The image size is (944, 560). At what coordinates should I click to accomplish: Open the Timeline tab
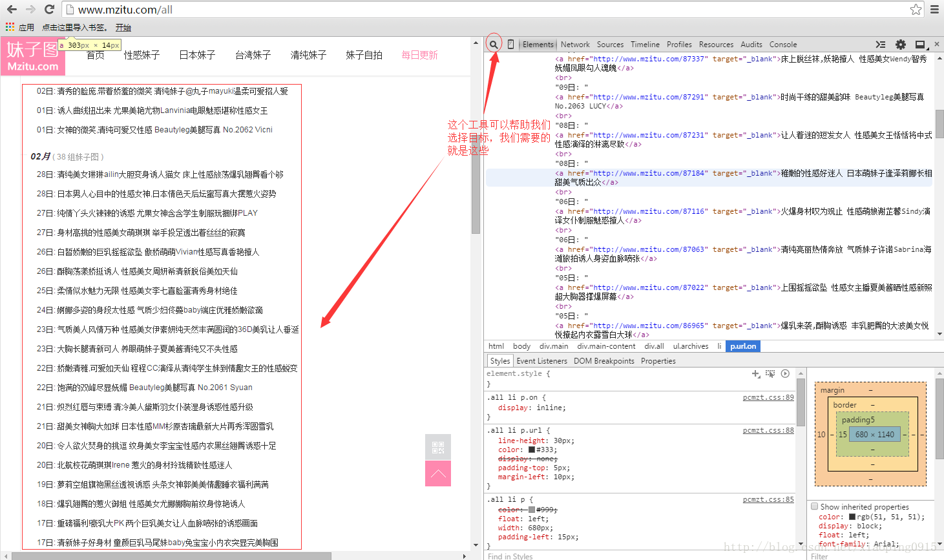tap(645, 45)
